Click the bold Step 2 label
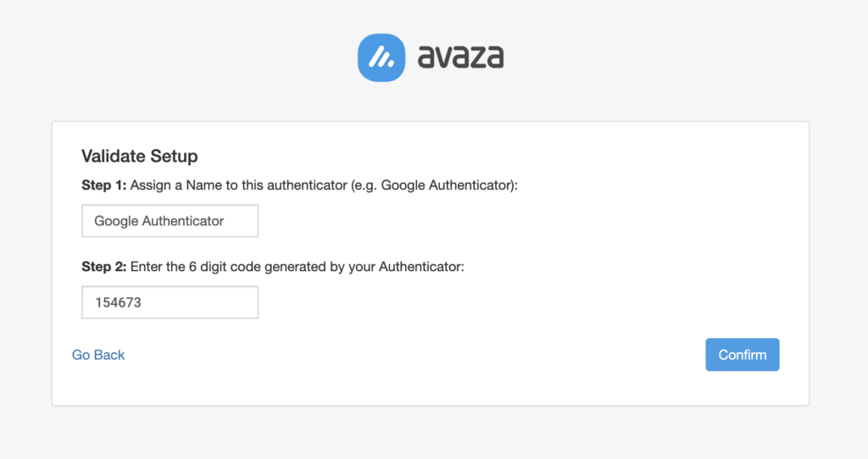Image resolution: width=868 pixels, height=459 pixels. (104, 267)
